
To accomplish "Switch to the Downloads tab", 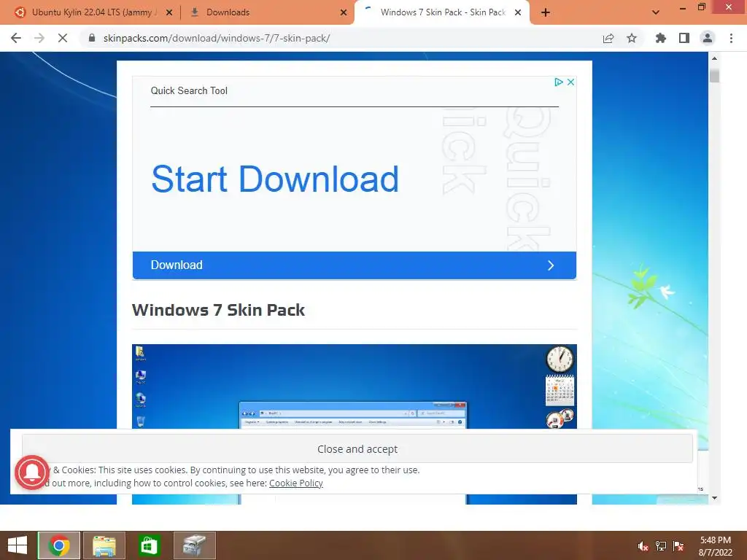I will click(x=268, y=12).
